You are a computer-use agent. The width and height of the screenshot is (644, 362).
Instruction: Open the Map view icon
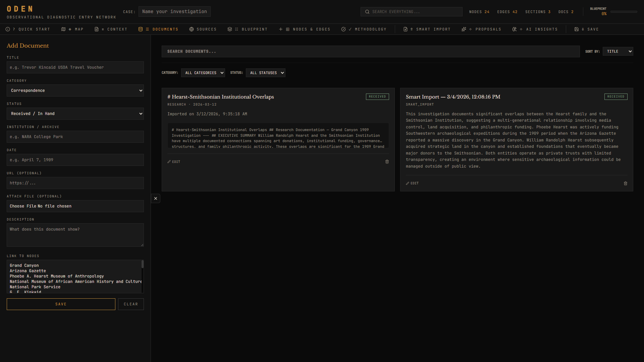pyautogui.click(x=64, y=29)
